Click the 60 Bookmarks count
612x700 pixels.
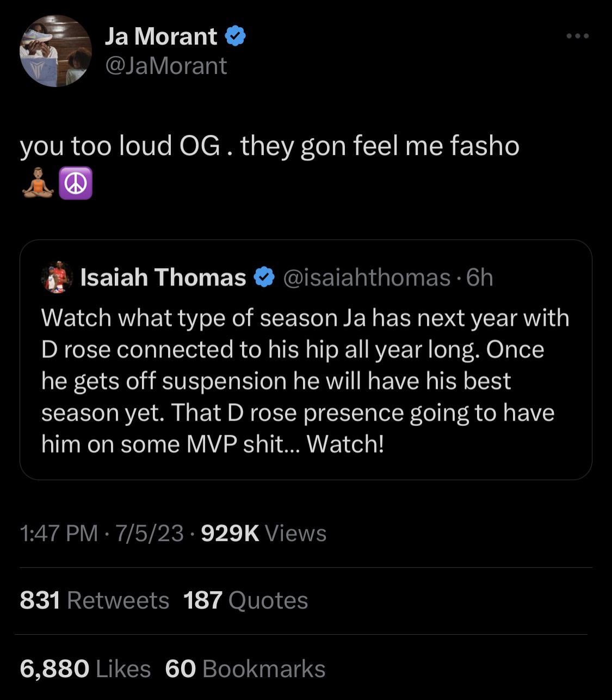click(x=245, y=668)
